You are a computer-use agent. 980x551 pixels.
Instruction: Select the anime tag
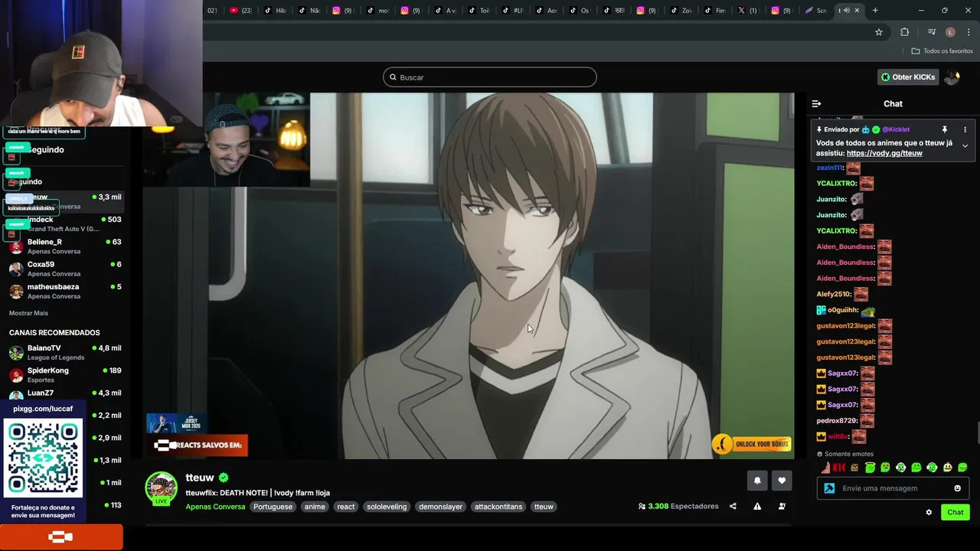(x=315, y=507)
